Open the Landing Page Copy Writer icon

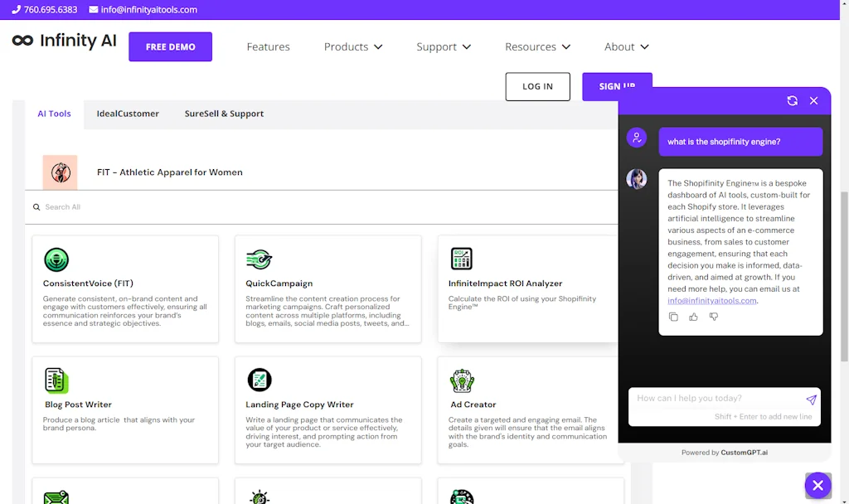tap(260, 380)
